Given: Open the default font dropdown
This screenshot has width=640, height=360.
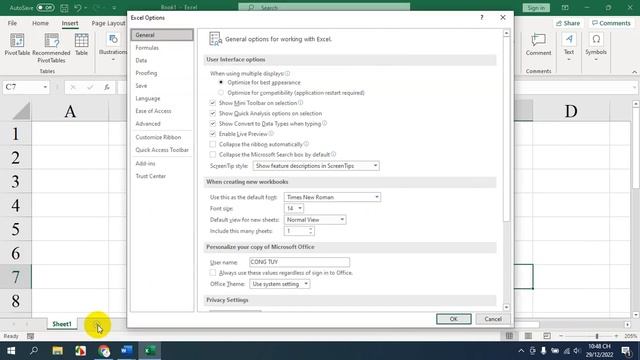Looking at the screenshot, I should click(332, 197).
